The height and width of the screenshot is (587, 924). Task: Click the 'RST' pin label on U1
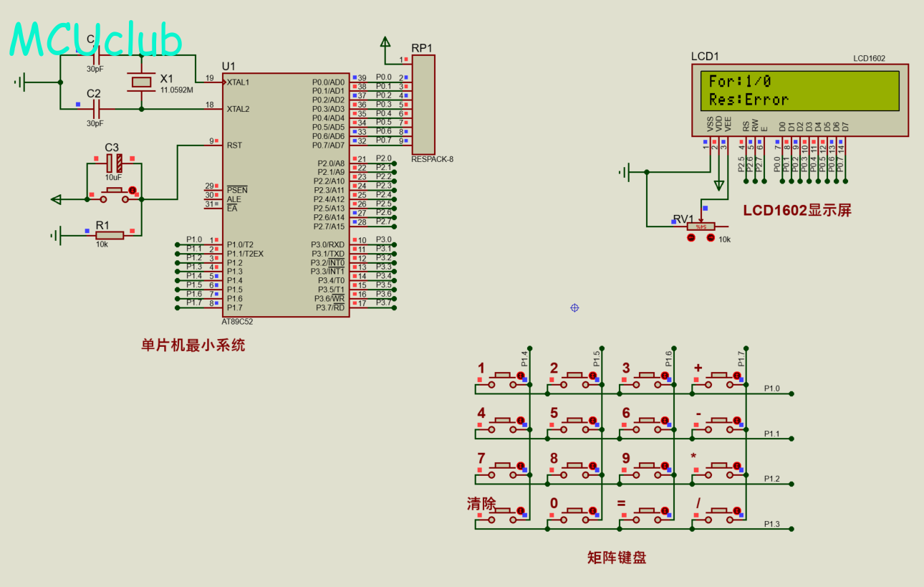tap(234, 145)
